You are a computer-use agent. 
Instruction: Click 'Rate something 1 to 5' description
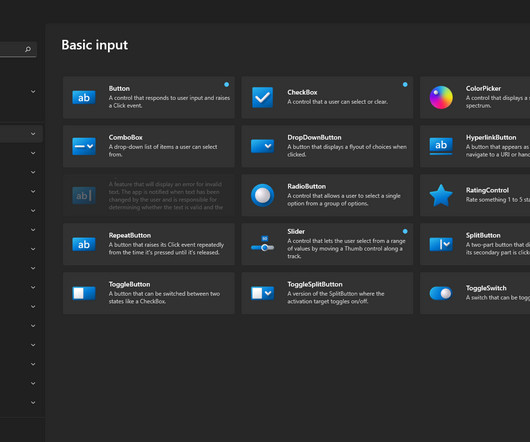click(x=498, y=200)
